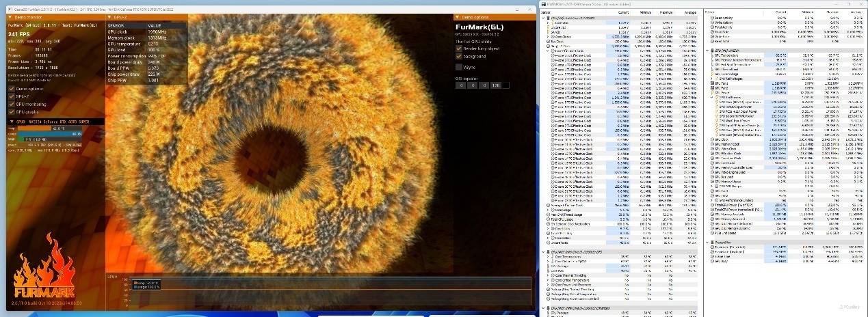The width and height of the screenshot is (868, 317).
Task: Click the OSI bgcolor alpha value 128 field
Action: tap(497, 85)
